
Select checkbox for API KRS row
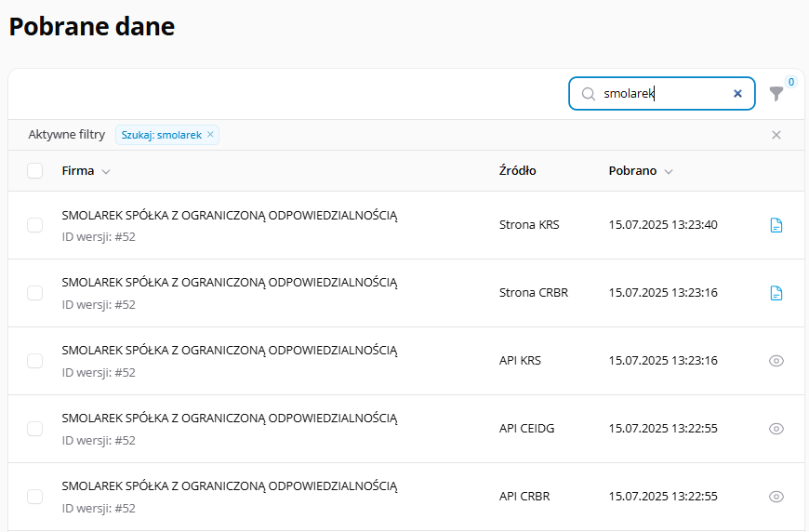pos(34,361)
